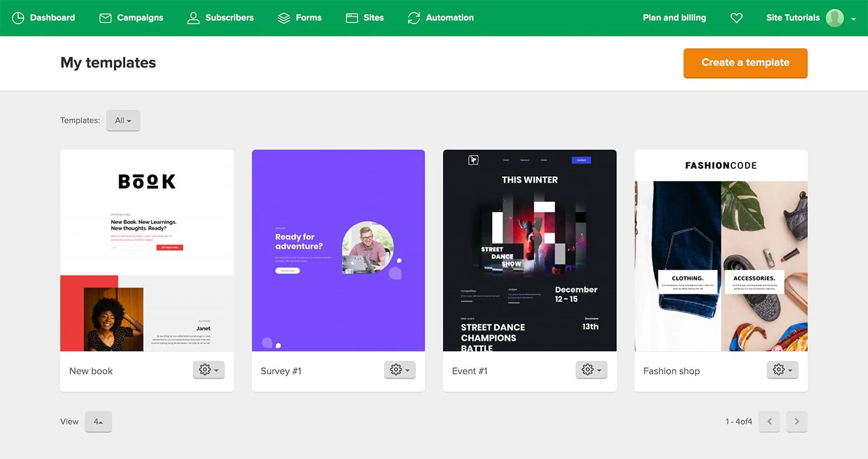
Task: Open Dashboard via the clock icon
Action: click(18, 18)
